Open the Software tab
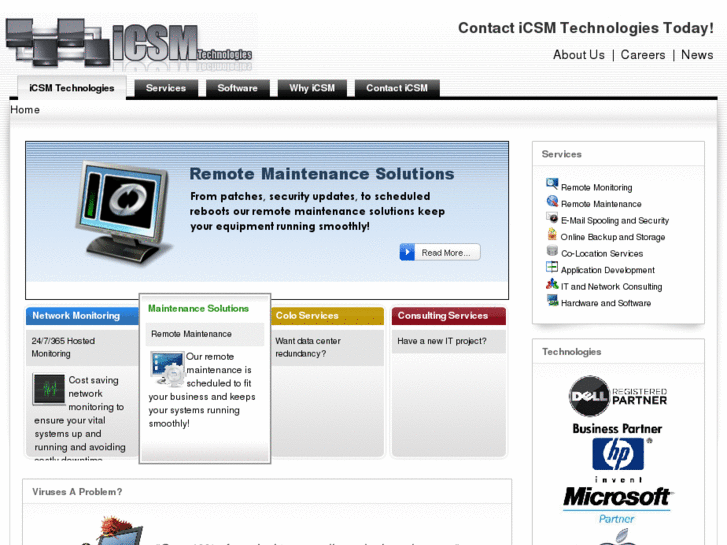This screenshot has width=727, height=545. [x=237, y=88]
